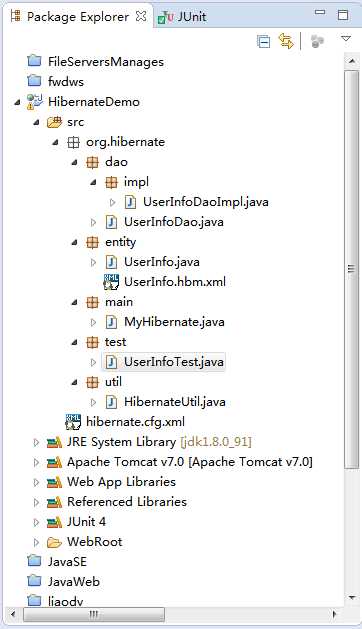Select MyHibernate.java file name
The height and width of the screenshot is (629, 362).
pyautogui.click(x=174, y=322)
